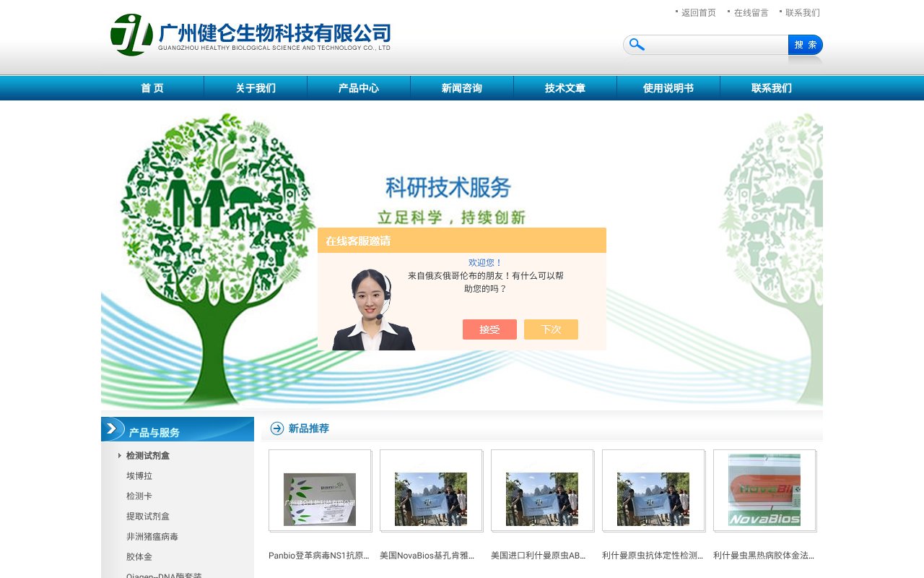Open the 新闻咨询 section
Screen dimensions: 924x578
(x=462, y=87)
